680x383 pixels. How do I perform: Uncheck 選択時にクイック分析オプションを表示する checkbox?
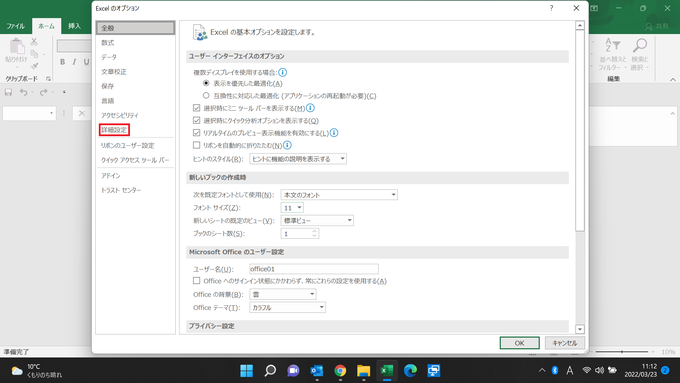tap(196, 120)
